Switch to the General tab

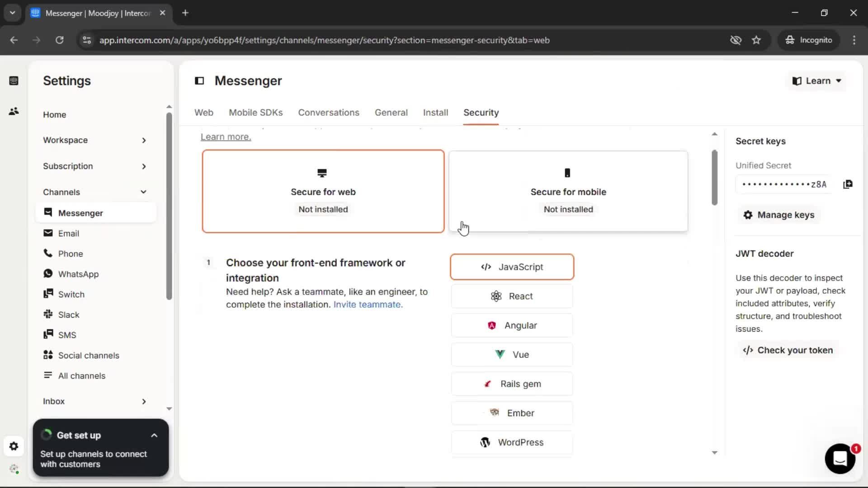391,113
